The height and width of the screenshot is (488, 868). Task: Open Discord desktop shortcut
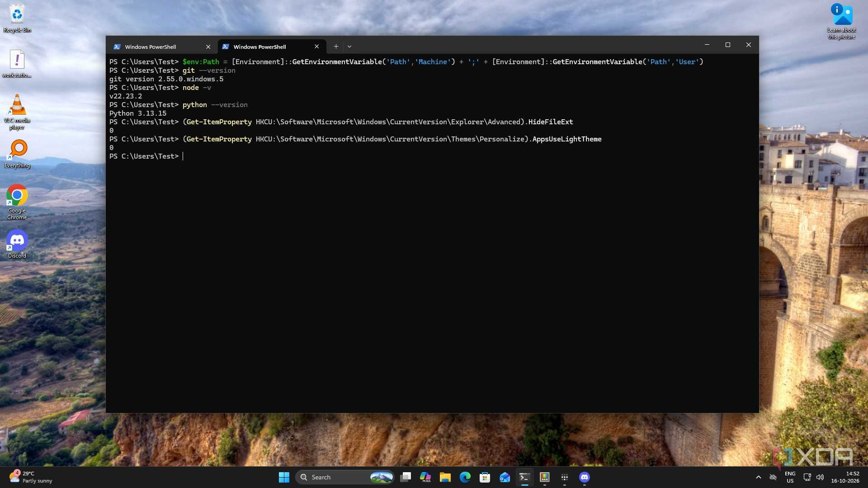click(x=17, y=244)
